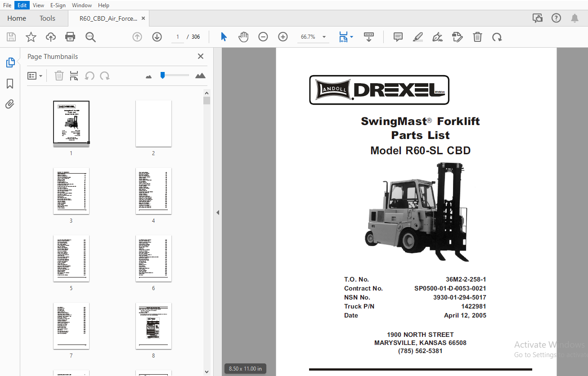The width and height of the screenshot is (588, 376).
Task: Open the find text magnifier
Action: pyautogui.click(x=90, y=37)
